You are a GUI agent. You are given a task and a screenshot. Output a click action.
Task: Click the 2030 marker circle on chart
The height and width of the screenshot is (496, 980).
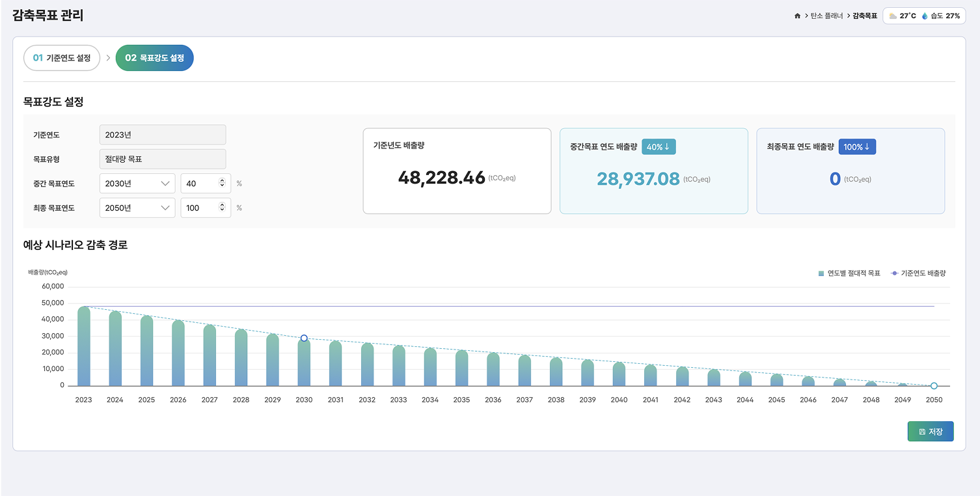pos(304,338)
